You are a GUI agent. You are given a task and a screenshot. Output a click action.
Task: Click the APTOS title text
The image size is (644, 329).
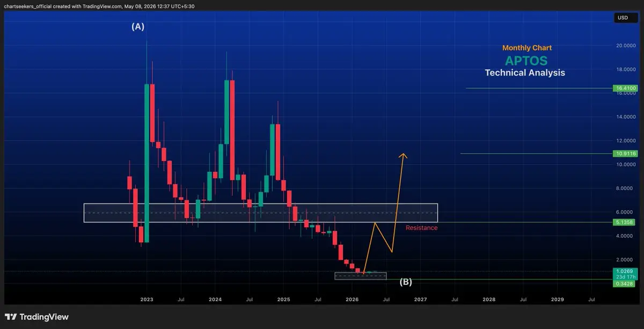526,60
